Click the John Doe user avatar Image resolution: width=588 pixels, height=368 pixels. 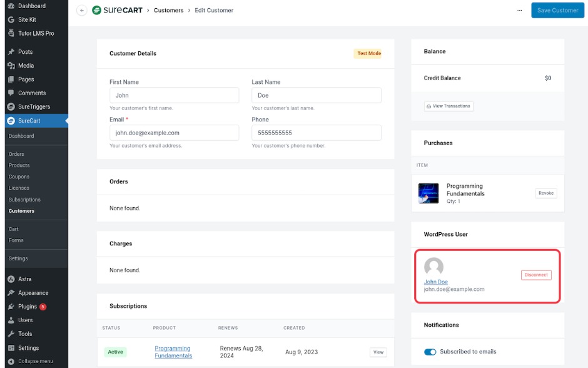tap(433, 267)
